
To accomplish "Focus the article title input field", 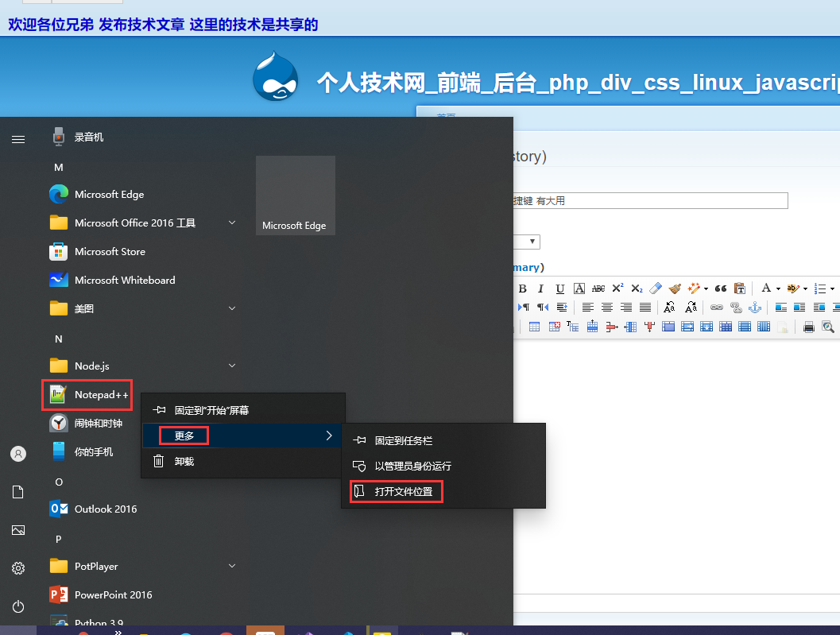I will pos(650,201).
